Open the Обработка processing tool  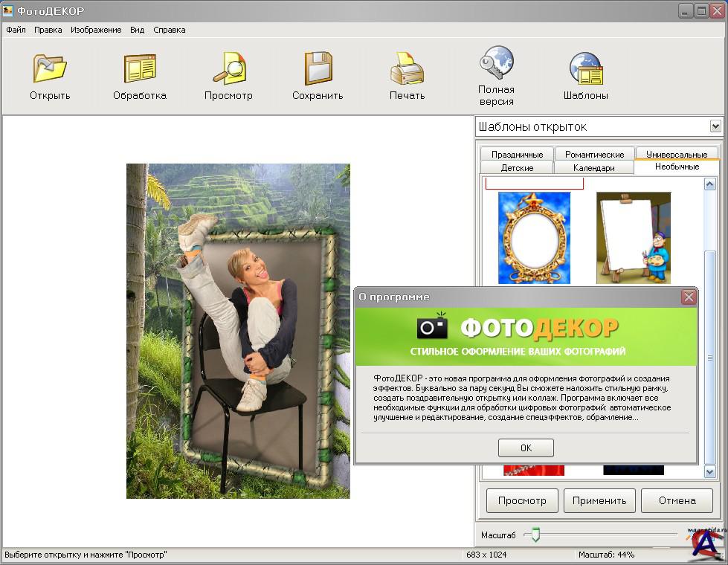coord(140,68)
